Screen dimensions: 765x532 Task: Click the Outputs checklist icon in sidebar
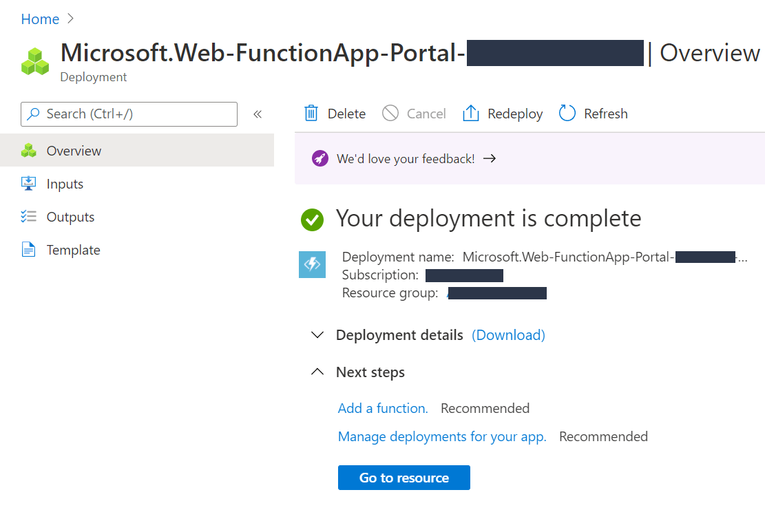29,217
